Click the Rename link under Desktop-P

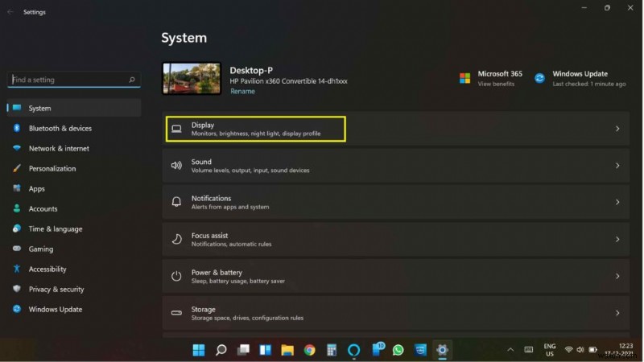pos(242,91)
